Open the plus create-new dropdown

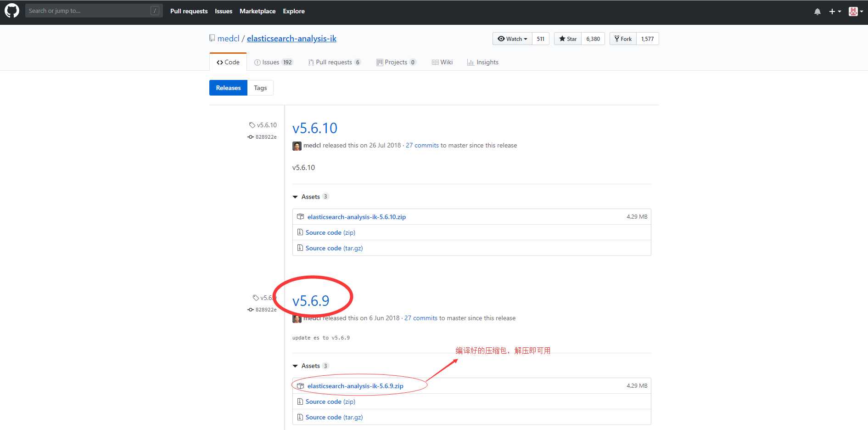(x=835, y=11)
